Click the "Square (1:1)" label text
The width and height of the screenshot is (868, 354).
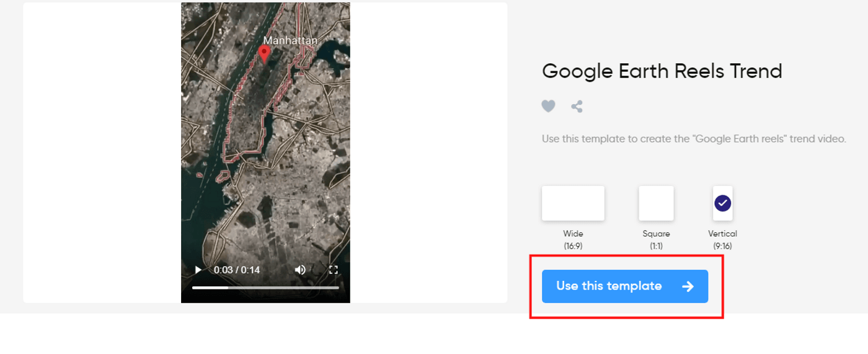tap(656, 240)
